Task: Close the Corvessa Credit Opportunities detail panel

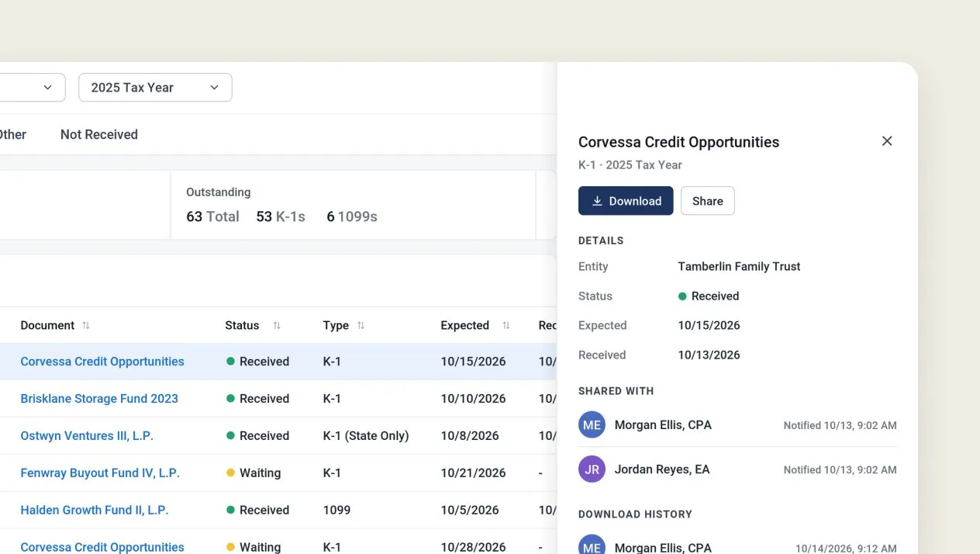Action: [887, 141]
